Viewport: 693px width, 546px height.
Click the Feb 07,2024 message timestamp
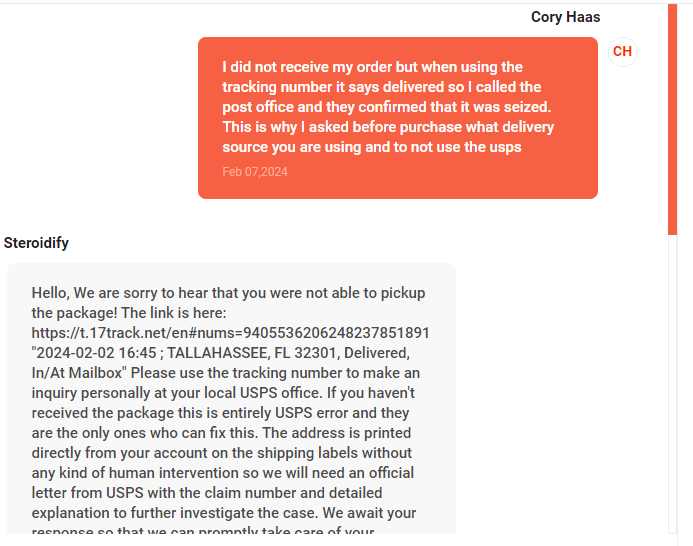click(x=255, y=172)
